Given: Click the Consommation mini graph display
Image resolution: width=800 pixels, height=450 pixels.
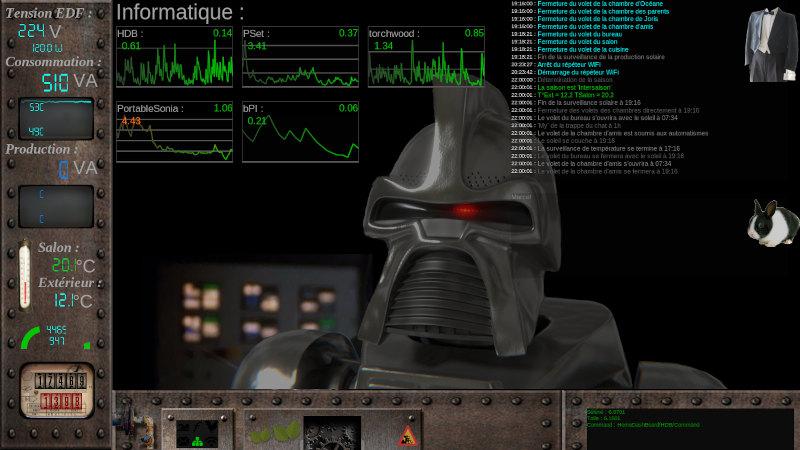Looking at the screenshot, I should pyautogui.click(x=56, y=119).
